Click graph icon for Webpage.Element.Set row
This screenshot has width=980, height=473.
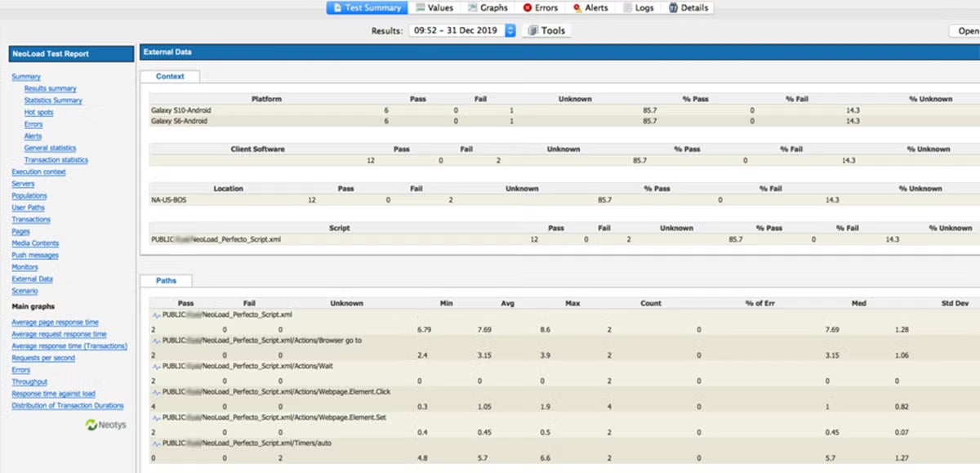pos(156,417)
